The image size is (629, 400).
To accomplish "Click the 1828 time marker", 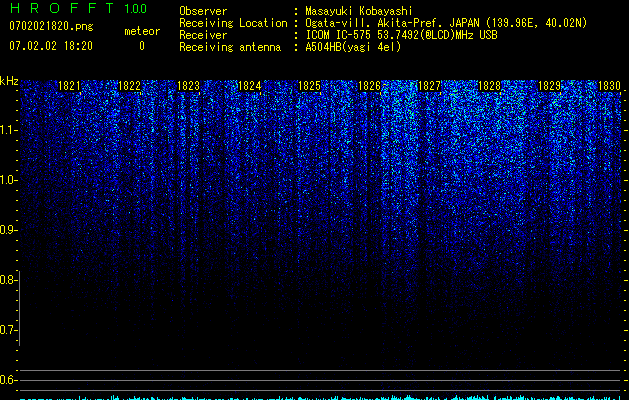I will click(x=489, y=86).
